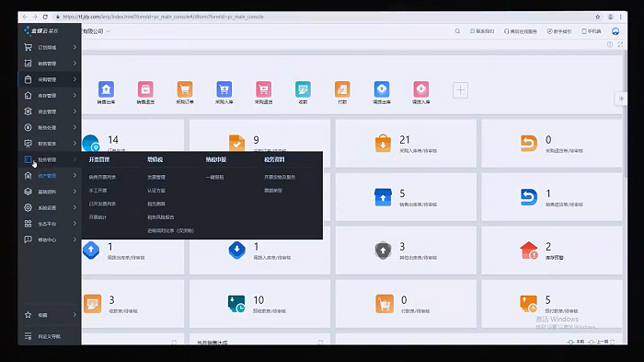Click the search magnifier icon in header

pyautogui.click(x=457, y=31)
